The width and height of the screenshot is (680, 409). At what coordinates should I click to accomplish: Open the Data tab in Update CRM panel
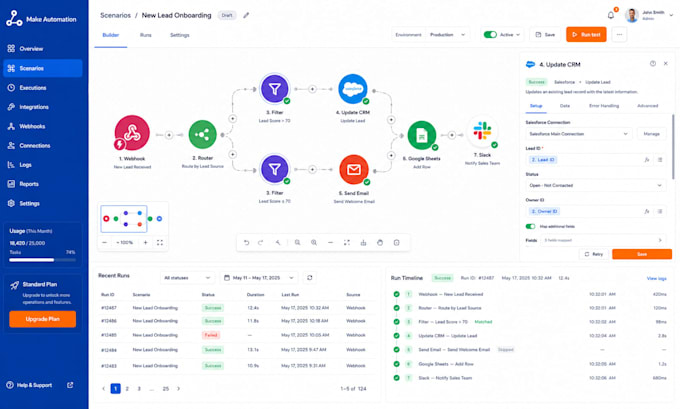click(x=565, y=106)
